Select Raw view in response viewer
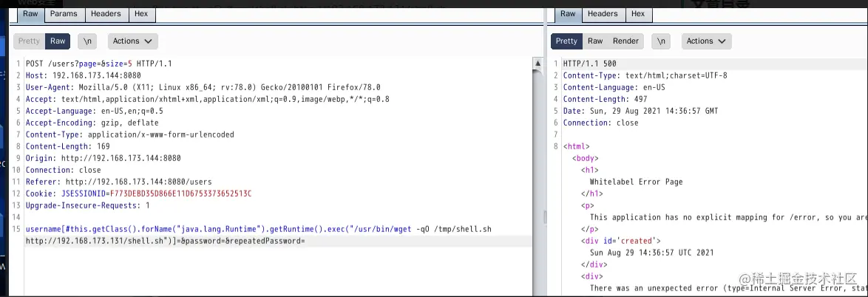868x297 pixels. [x=595, y=41]
